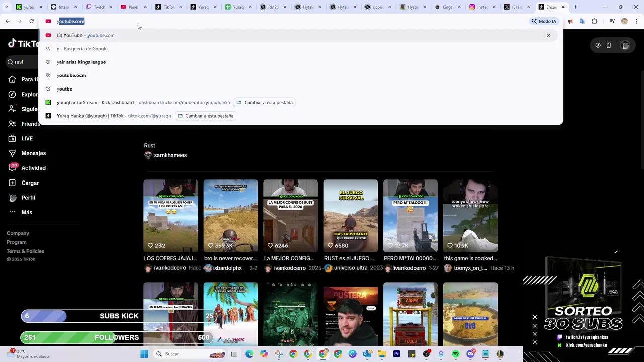
Task: Click 'Cambiar a esta pestaña' for Kick Dashboard
Action: coord(265,102)
